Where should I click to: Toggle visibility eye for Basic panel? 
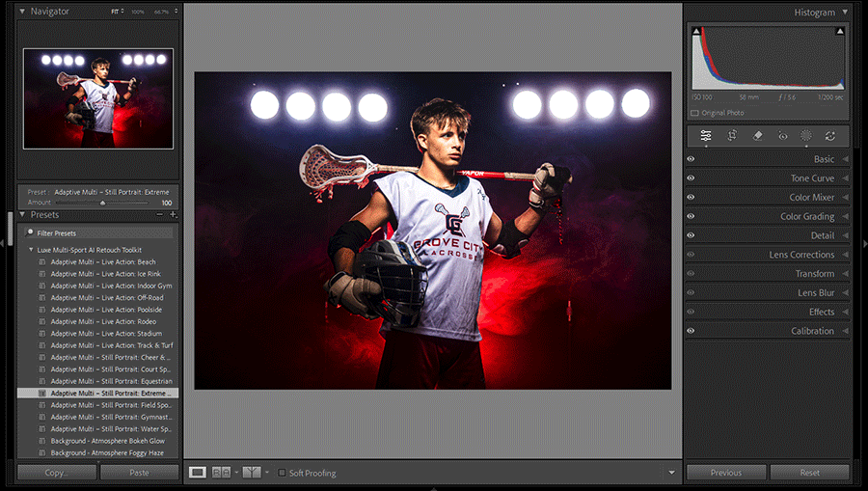point(692,159)
